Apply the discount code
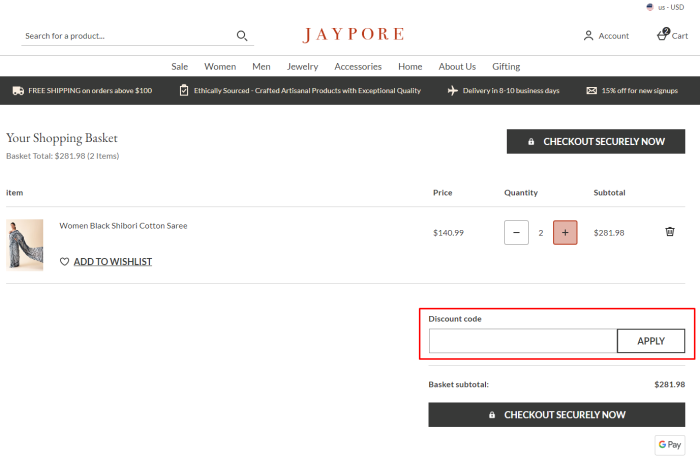Image resolution: width=700 pixels, height=460 pixels. 651,341
